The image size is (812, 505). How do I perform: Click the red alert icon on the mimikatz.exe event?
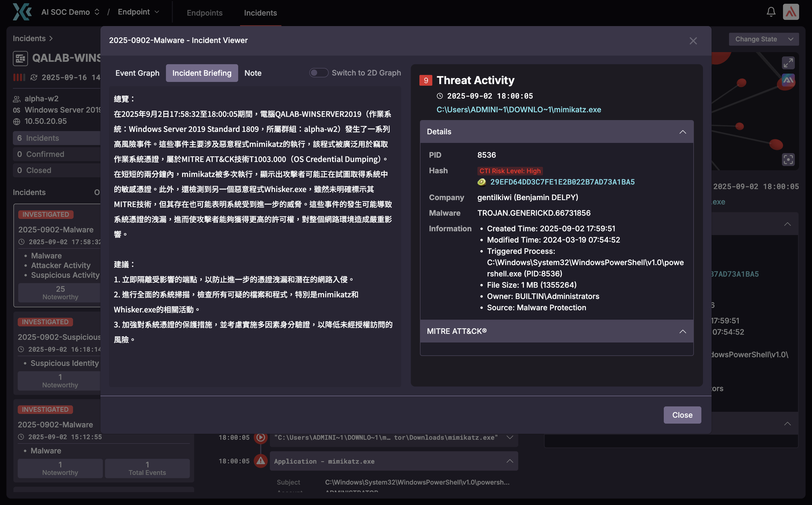click(260, 461)
